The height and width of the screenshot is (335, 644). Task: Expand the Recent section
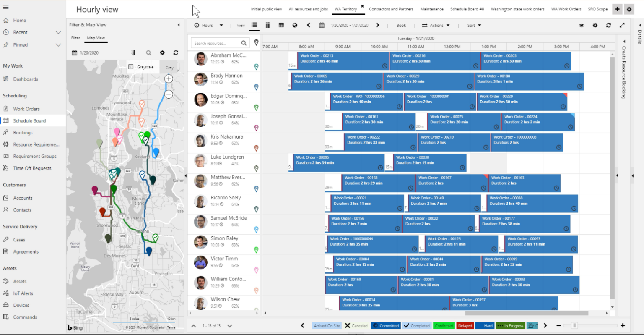click(x=58, y=32)
